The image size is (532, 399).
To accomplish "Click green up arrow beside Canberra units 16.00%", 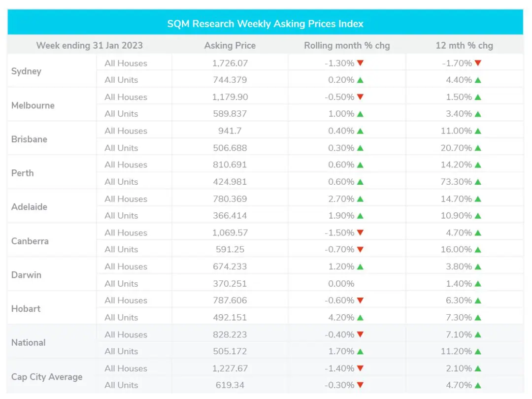I will coord(478,250).
